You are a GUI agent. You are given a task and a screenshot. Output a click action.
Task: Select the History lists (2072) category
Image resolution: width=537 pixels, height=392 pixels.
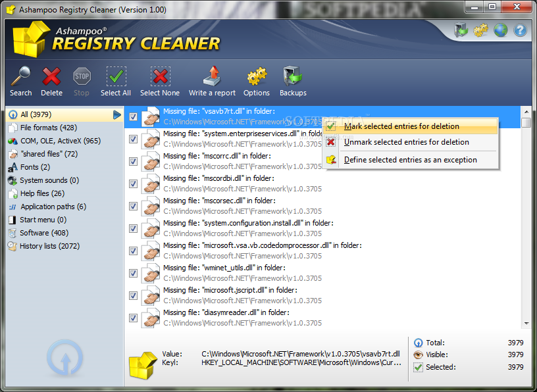(x=64, y=246)
